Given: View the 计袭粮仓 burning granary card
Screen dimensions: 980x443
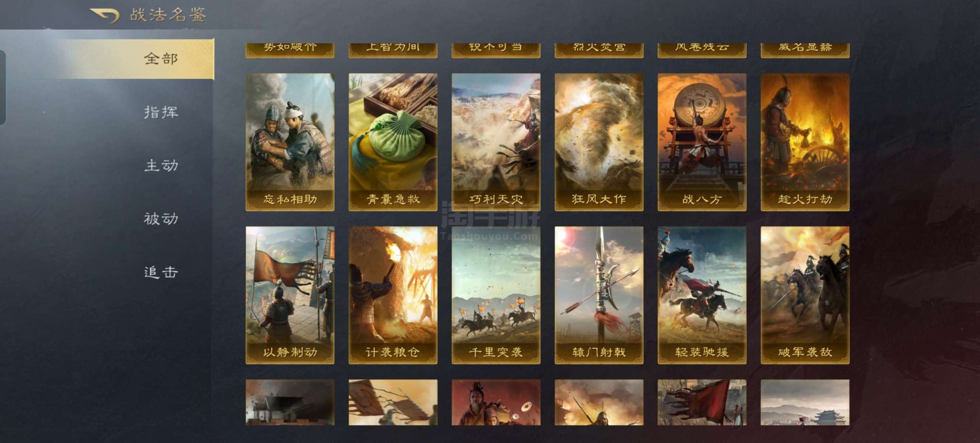Looking at the screenshot, I should click(x=393, y=295).
